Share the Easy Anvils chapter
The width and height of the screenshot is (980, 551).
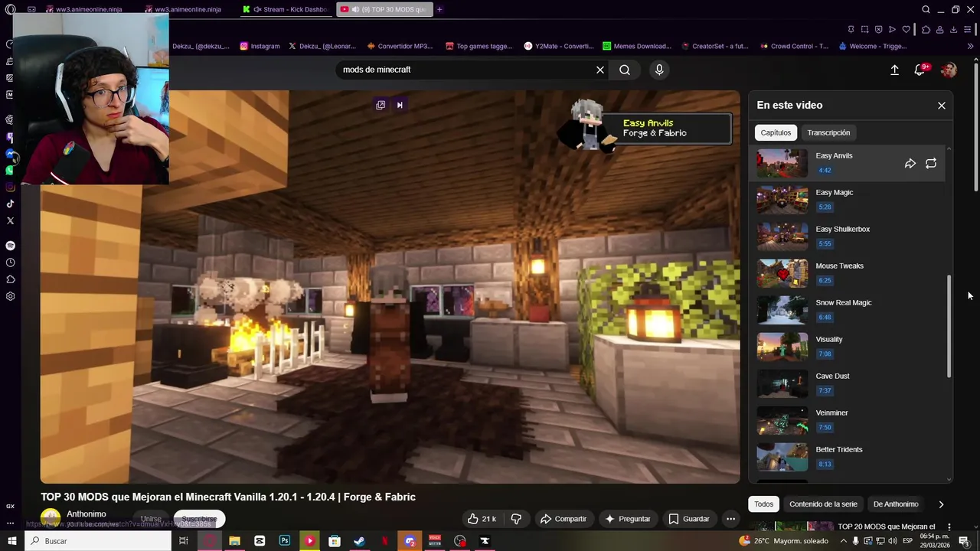(x=910, y=163)
